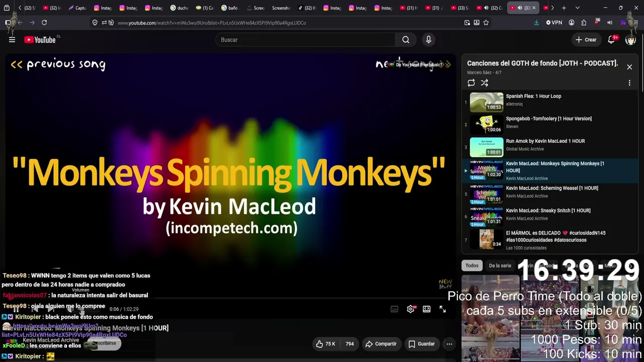Bookmark this page with the star icon
The width and height of the screenshot is (644, 362).
[486, 23]
